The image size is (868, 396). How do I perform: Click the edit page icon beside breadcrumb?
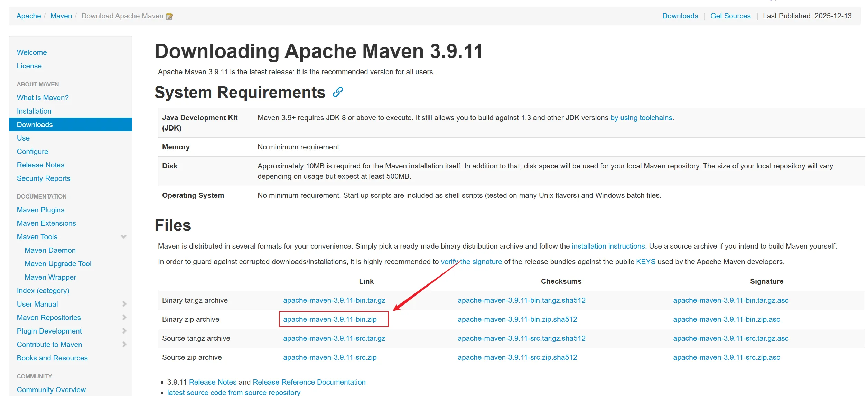coord(169,16)
